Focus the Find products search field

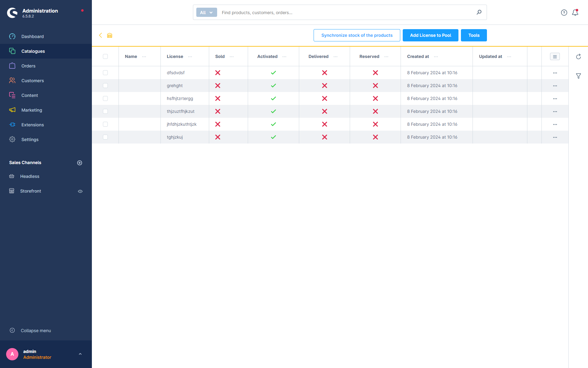(346, 13)
